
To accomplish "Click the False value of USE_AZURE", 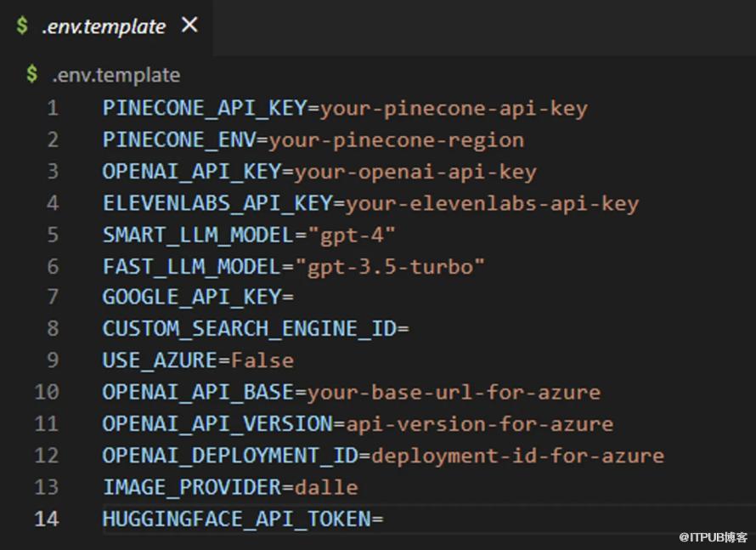I will point(262,360).
